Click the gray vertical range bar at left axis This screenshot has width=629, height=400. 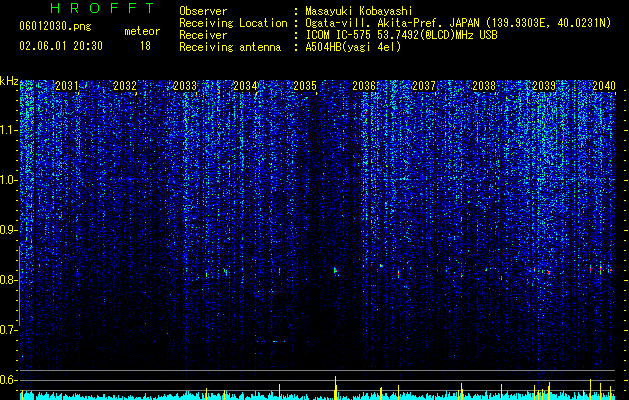coord(19,285)
